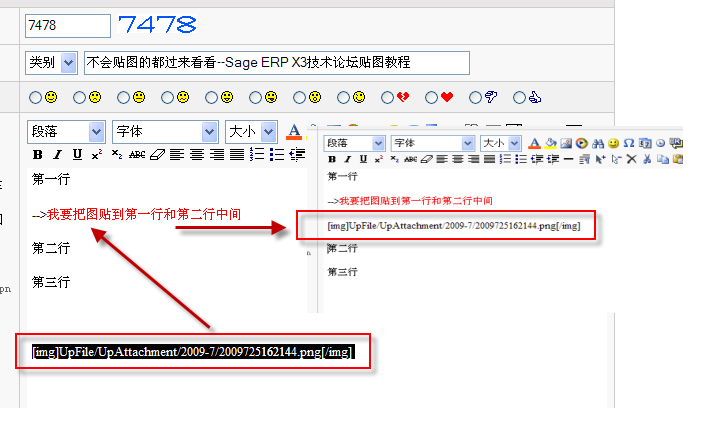The image size is (704, 432).
Task: Click the find binoculars icon in right toolbar
Action: click(x=597, y=143)
